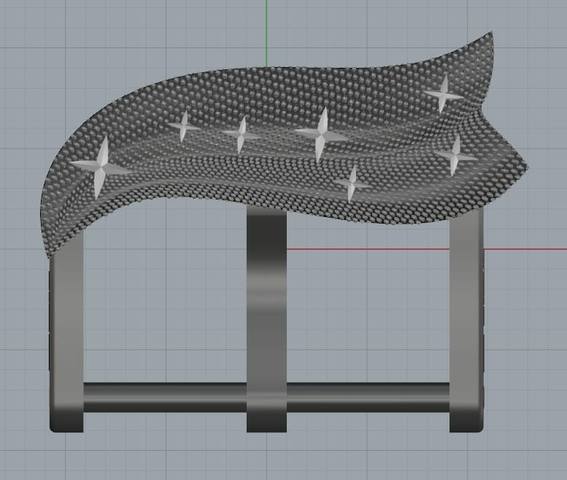
Task: Click the green Y-axis line above the flag
Action: click(x=267, y=33)
